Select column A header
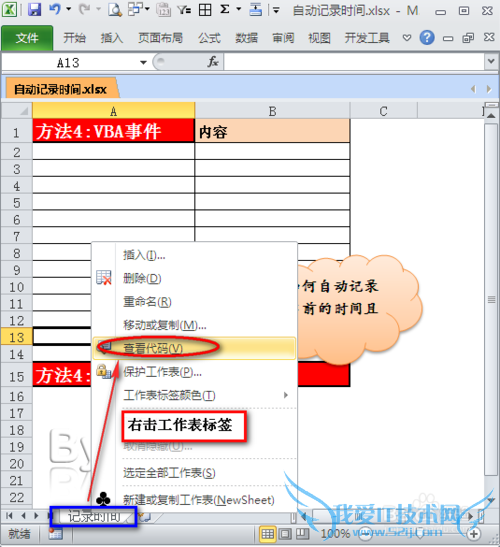Image resolution: width=500 pixels, height=547 pixels. [113, 111]
